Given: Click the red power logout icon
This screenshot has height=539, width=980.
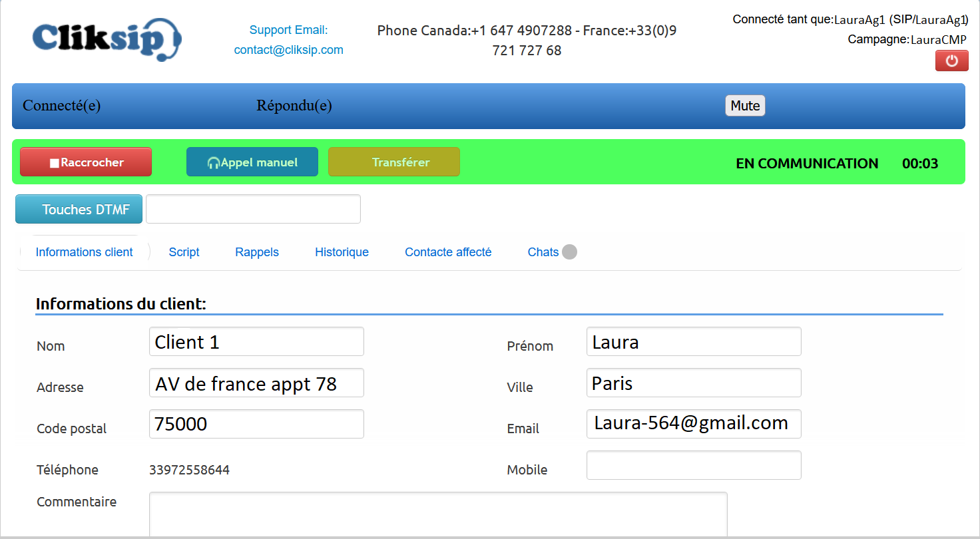Looking at the screenshot, I should 951,61.
